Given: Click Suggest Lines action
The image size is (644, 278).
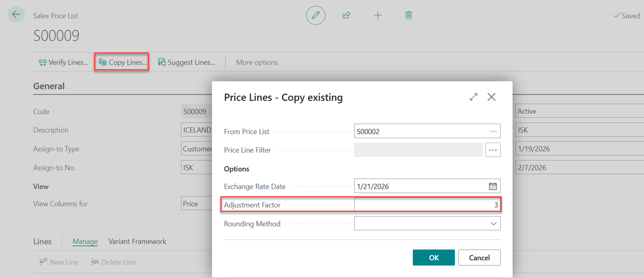Looking at the screenshot, I should point(186,62).
